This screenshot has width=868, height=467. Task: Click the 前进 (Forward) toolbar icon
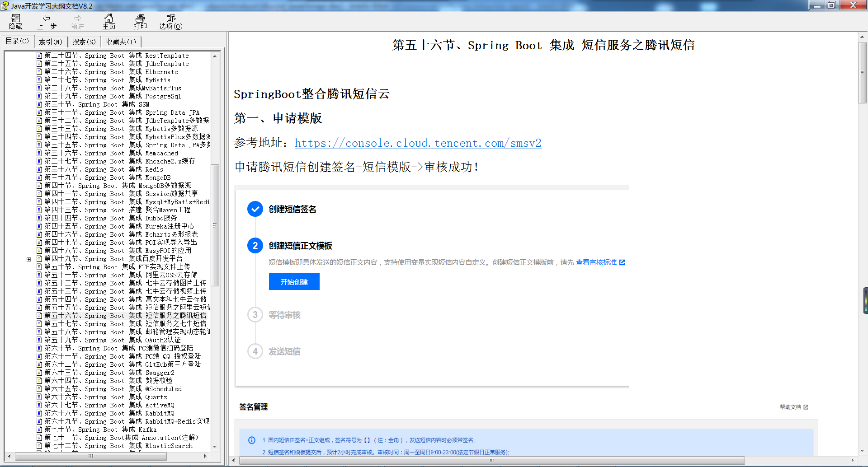(78, 22)
